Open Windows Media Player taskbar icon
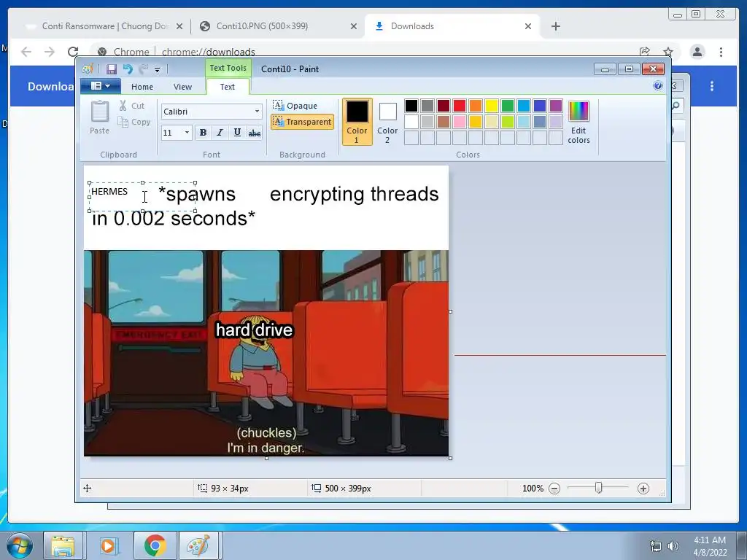The width and height of the screenshot is (747, 560). pos(109,545)
